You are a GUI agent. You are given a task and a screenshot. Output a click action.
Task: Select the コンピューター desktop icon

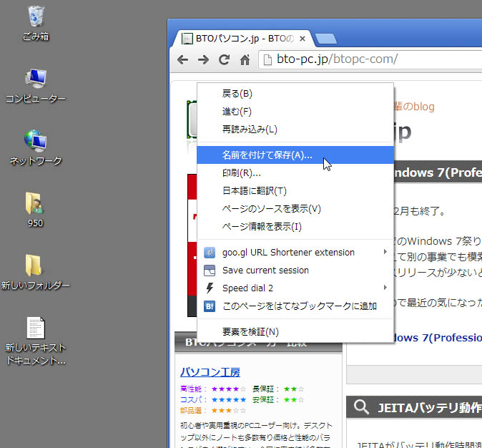pos(36,86)
